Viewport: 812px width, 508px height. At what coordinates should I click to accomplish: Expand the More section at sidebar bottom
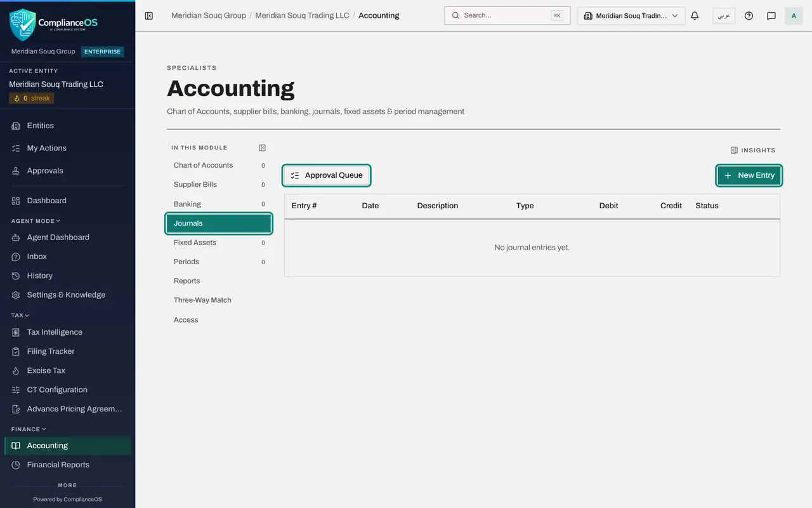point(67,485)
